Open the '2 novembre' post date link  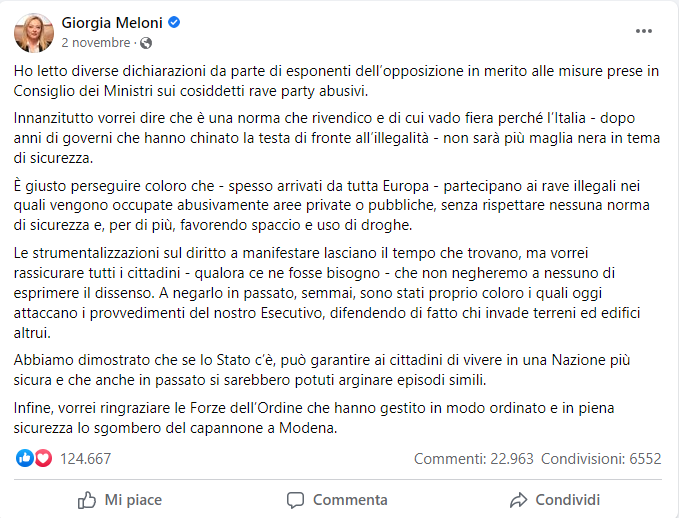(x=96, y=43)
